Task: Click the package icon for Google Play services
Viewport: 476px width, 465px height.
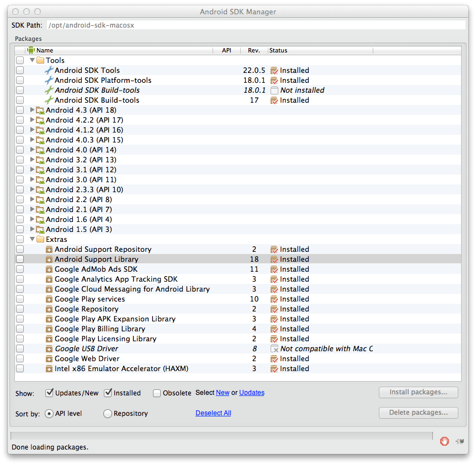Action: (x=49, y=299)
